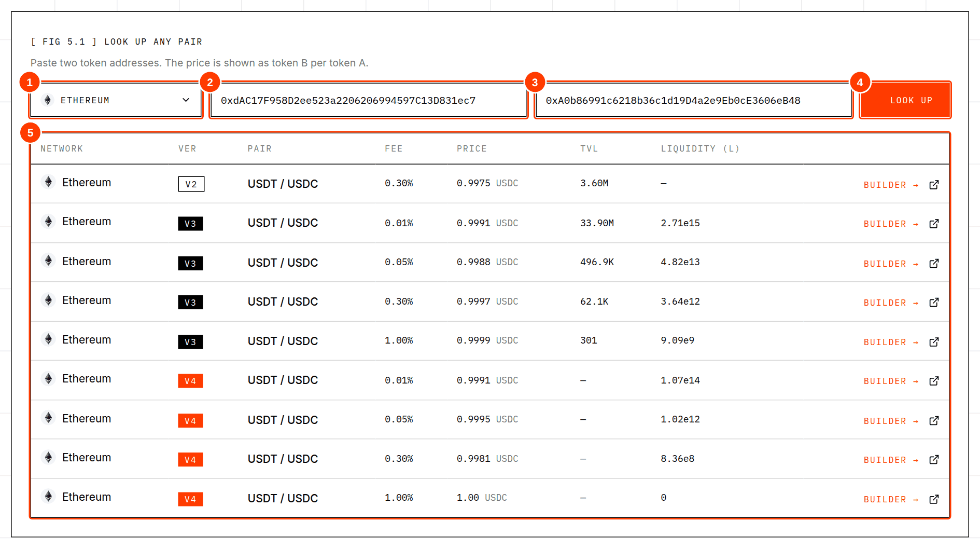Open BUILDER link for zero-liquidity V4 pool
This screenshot has width=980, height=548.
pyautogui.click(x=891, y=499)
